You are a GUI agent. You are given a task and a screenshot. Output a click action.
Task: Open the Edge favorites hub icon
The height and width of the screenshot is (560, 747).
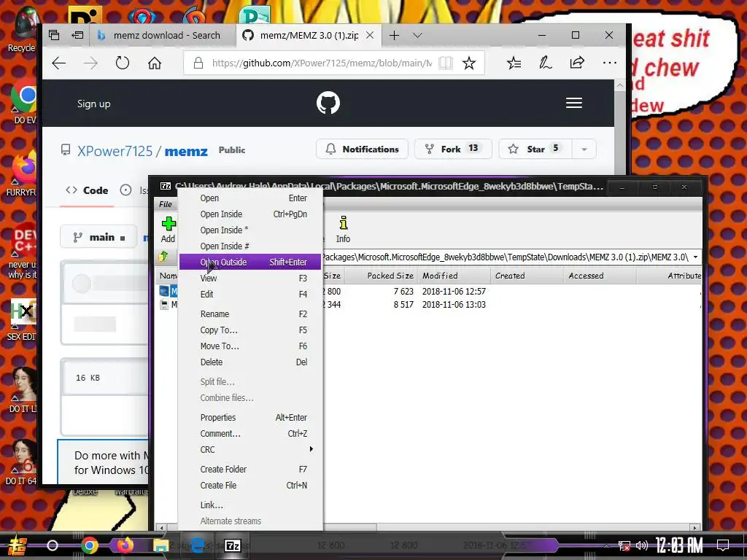[514, 63]
